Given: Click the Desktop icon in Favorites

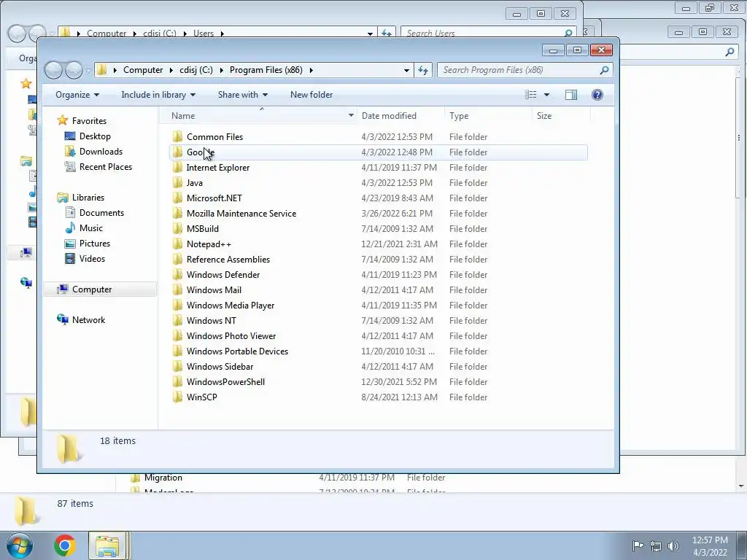Looking at the screenshot, I should coord(70,136).
